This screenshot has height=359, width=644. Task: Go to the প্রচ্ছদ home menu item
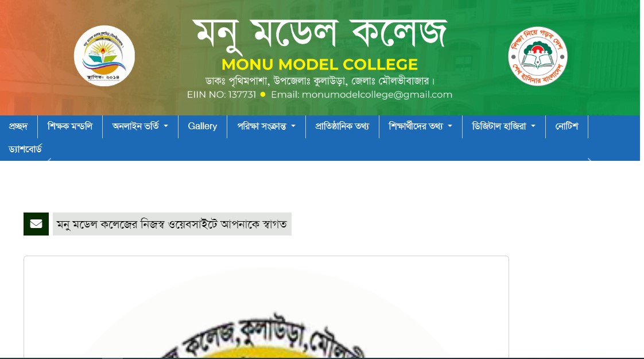[x=18, y=126]
